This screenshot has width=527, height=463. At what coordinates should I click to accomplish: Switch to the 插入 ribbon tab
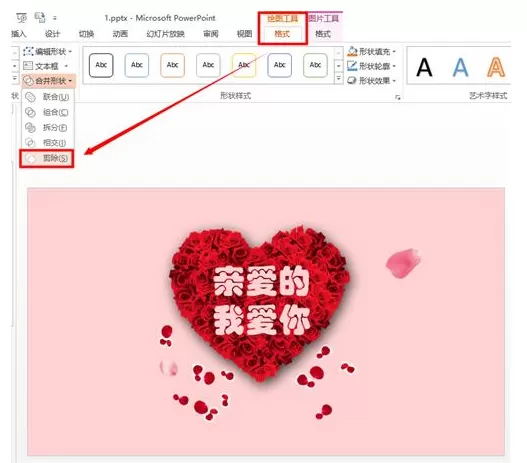tap(18, 34)
